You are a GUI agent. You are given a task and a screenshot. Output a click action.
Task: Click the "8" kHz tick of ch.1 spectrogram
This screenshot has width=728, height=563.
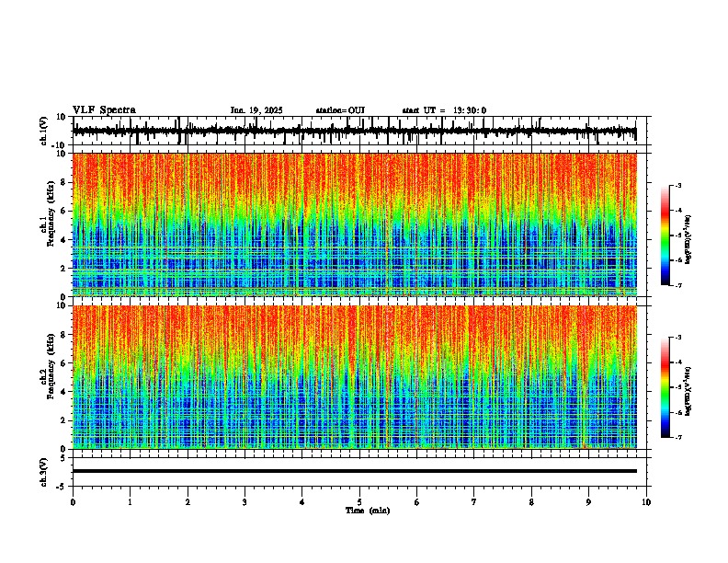63,182
